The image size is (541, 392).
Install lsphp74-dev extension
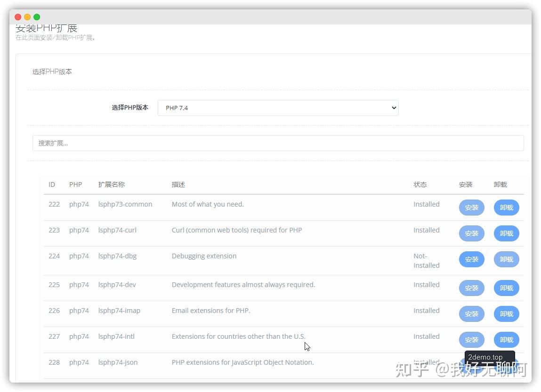472,288
